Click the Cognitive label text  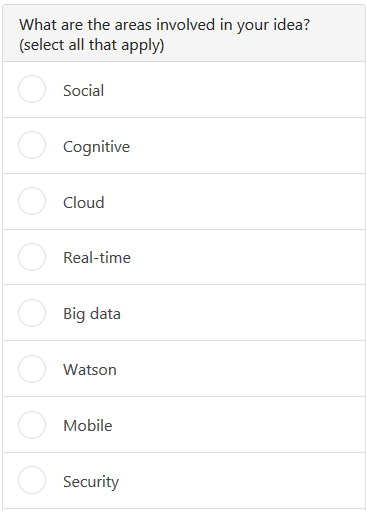pyautogui.click(x=96, y=147)
